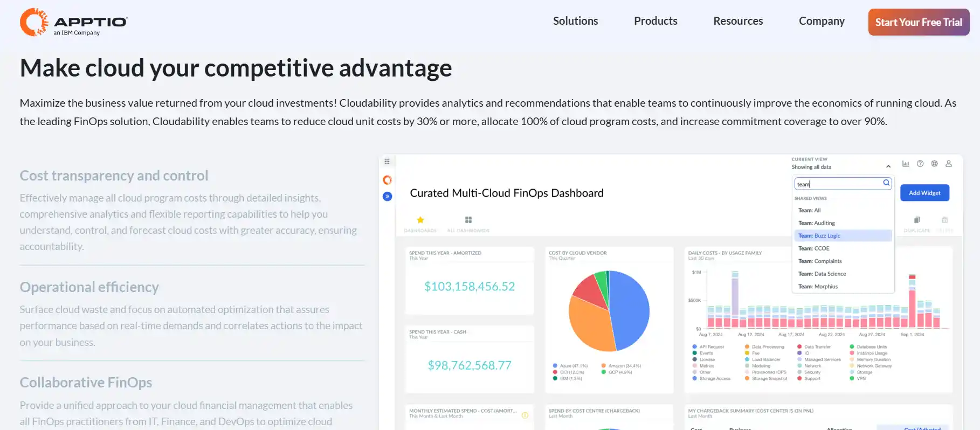The image size is (980, 430).
Task: Click the info icon on Monthly Estimated Spend
Action: (525, 415)
